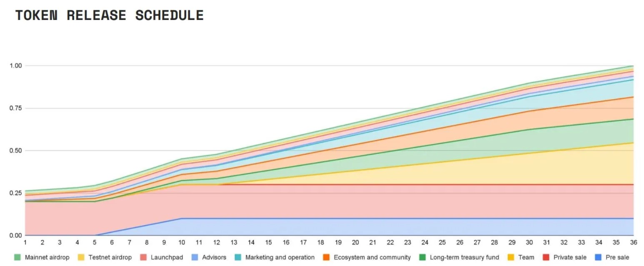The height and width of the screenshot is (266, 644).
Task: Click the Token Release Schedule title
Action: pyautogui.click(x=110, y=16)
